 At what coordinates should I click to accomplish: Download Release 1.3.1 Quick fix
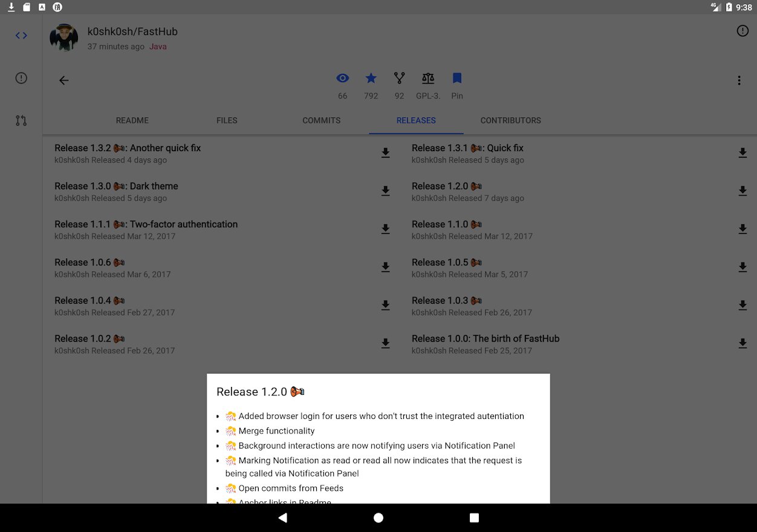click(742, 153)
